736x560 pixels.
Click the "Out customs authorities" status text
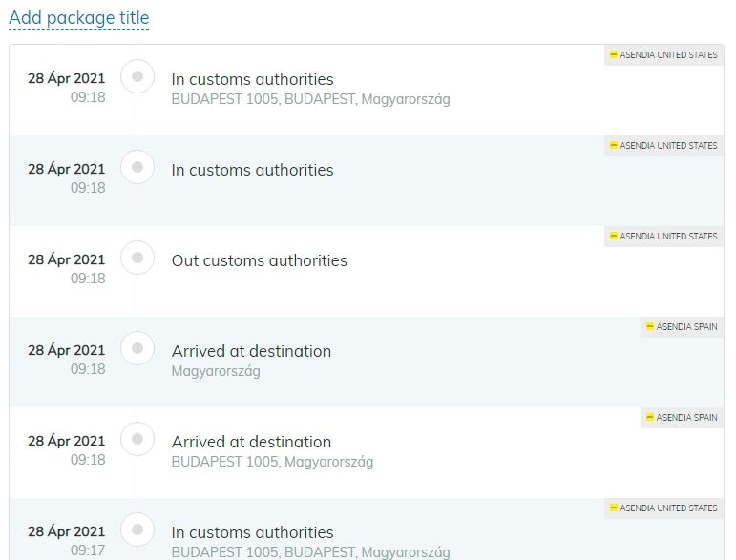point(259,260)
